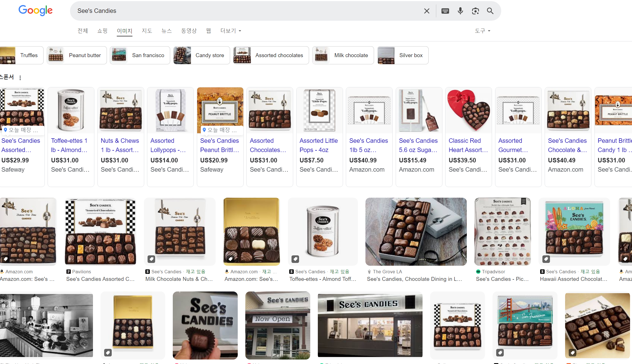Switch to the 뉴스 tab
The width and height of the screenshot is (632, 364).
(x=166, y=31)
